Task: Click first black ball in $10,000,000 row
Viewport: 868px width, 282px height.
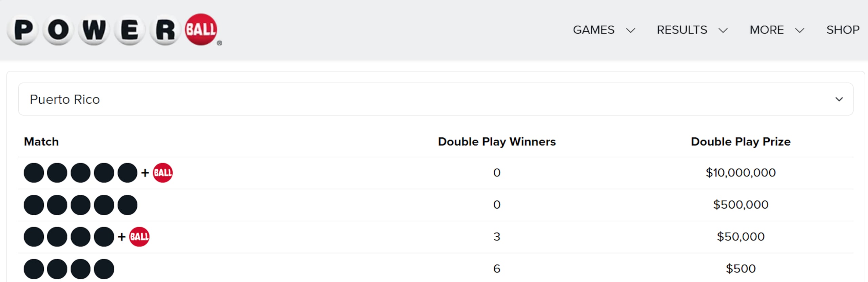Action: click(34, 173)
